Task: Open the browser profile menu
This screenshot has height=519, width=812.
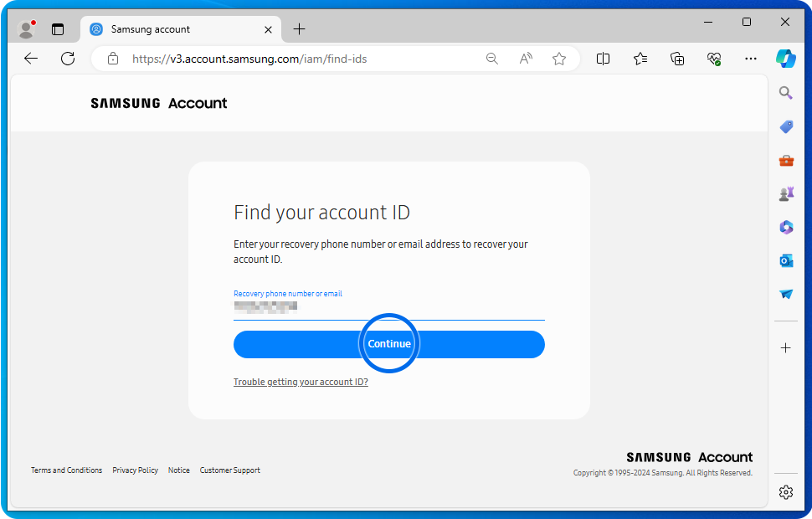Action: (x=27, y=29)
